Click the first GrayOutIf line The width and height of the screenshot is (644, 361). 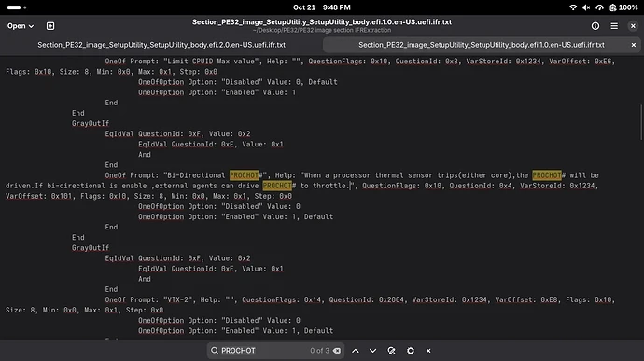[x=91, y=123]
